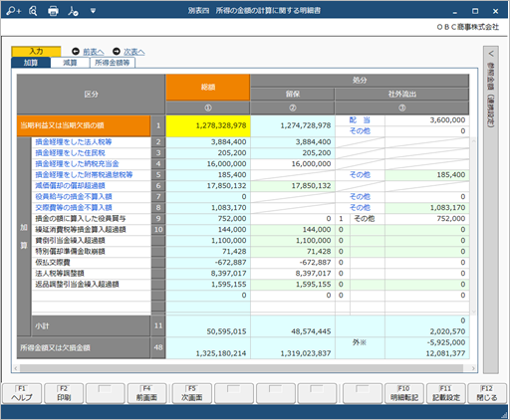This screenshot has width=510, height=420.
Task: Click the 前表へ back arrow icon
Action: 76,52
